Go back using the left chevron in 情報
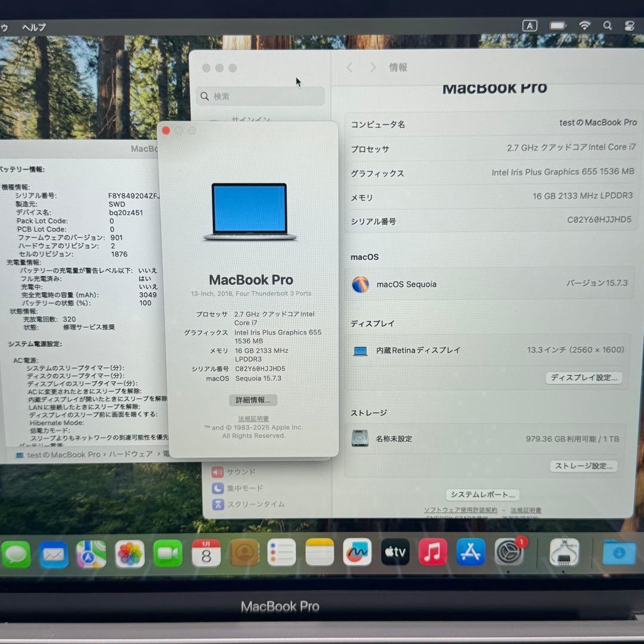The image size is (644, 644). coord(349,68)
